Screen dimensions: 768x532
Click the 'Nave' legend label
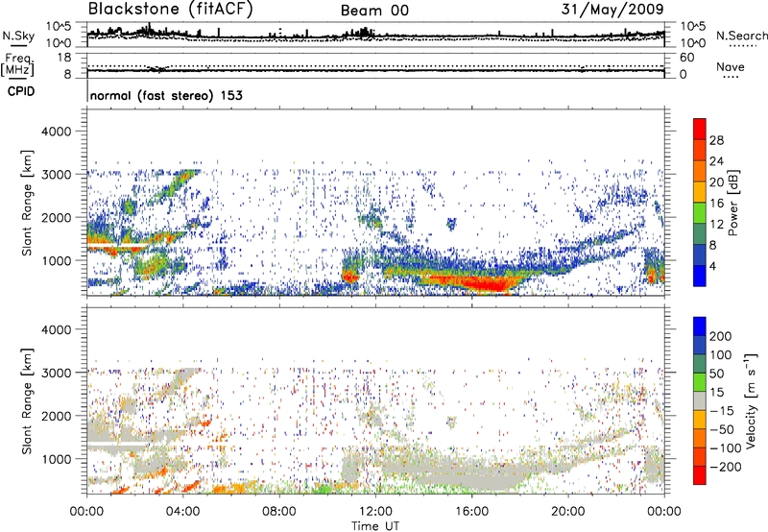click(731, 67)
